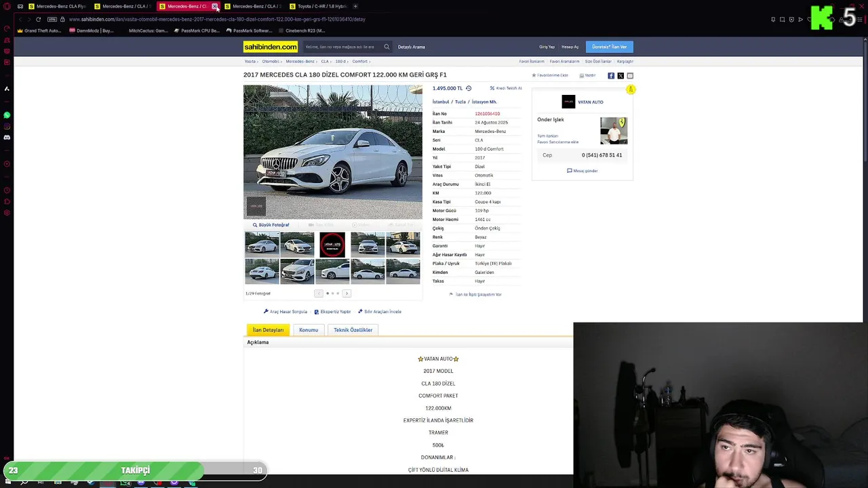Click the Discord sidebar icon

pos(7,138)
